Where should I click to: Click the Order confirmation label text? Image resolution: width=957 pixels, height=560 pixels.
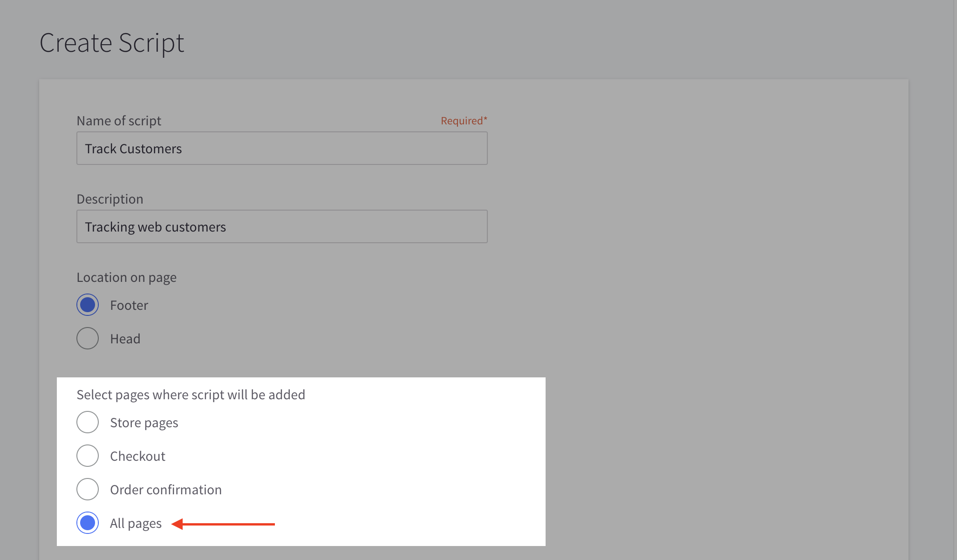(x=165, y=490)
